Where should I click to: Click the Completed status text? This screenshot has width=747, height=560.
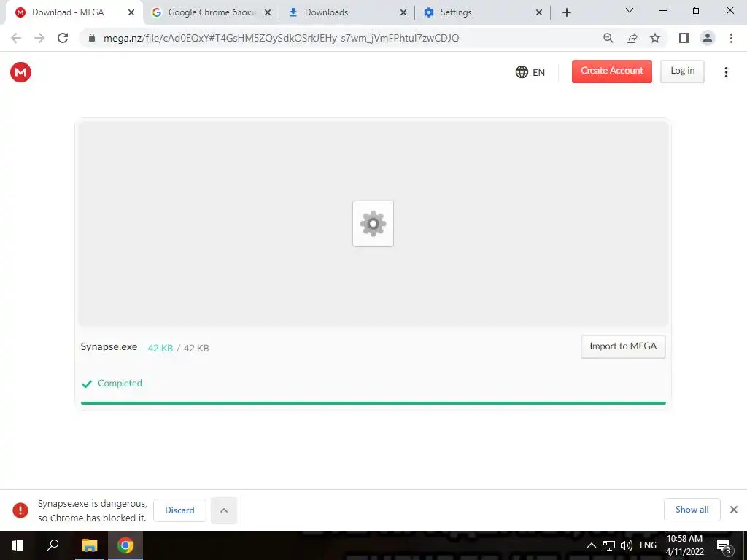pyautogui.click(x=120, y=383)
